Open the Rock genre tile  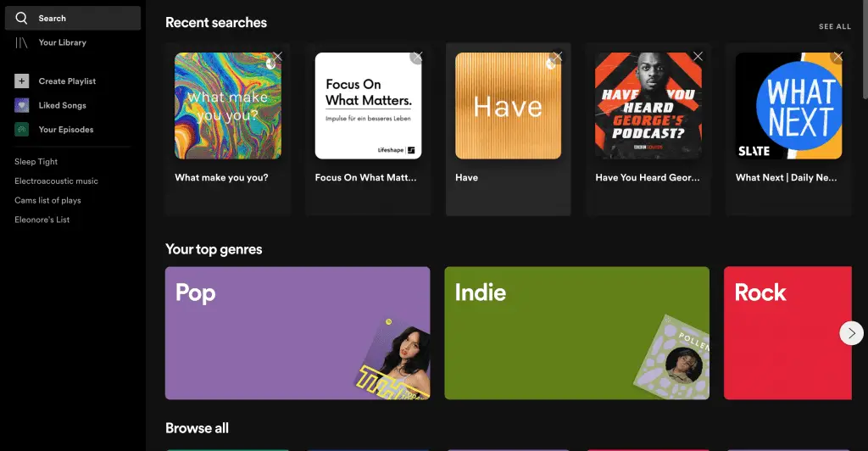point(787,333)
